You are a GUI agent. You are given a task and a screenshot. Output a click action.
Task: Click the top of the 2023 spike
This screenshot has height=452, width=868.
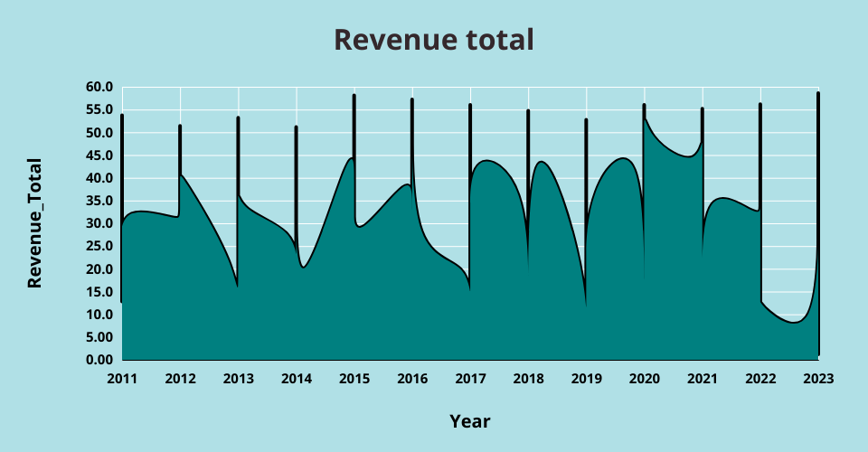pos(818,93)
